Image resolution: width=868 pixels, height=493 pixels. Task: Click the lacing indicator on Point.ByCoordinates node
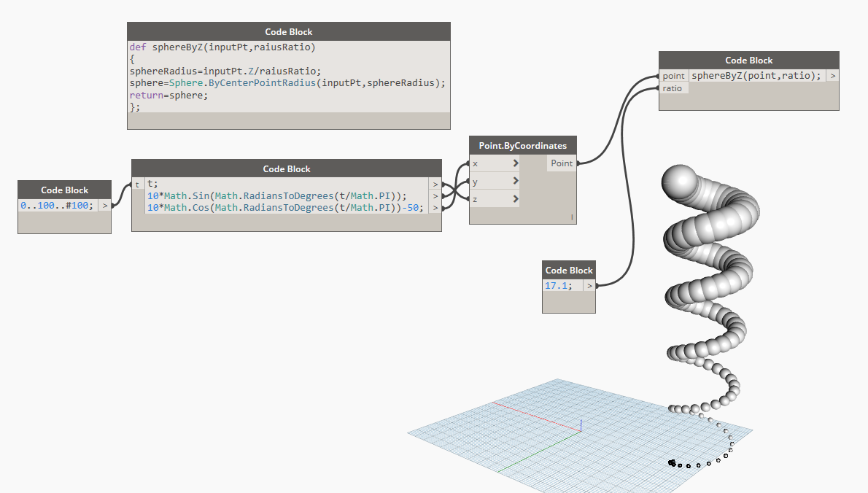pos(572,217)
